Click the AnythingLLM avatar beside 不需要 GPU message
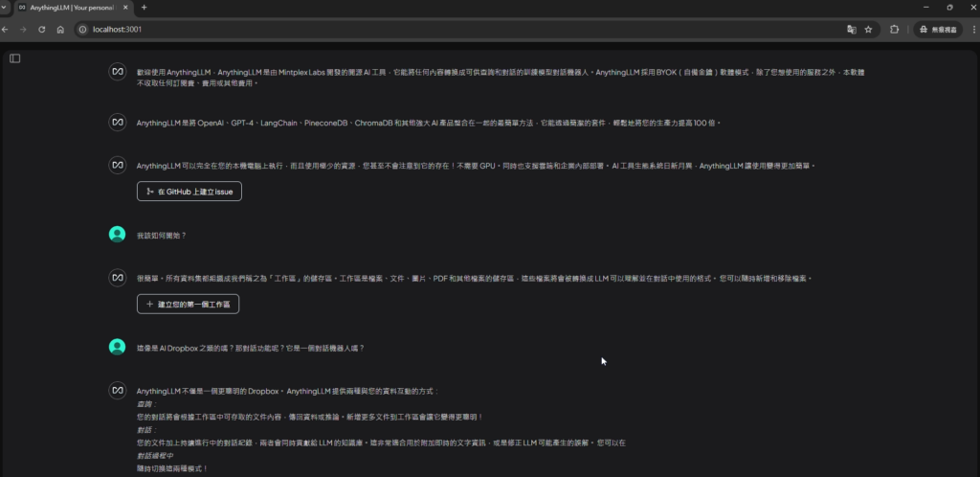The height and width of the screenshot is (477, 980). point(117,165)
